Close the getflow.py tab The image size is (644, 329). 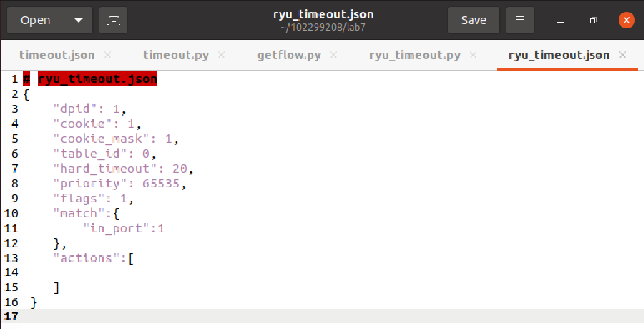pyautogui.click(x=333, y=55)
